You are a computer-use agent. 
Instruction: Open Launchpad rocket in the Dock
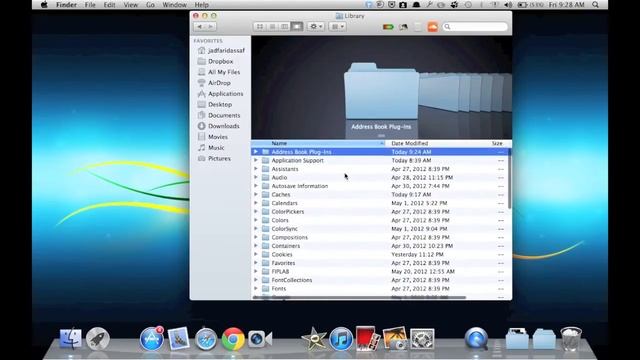(98, 339)
